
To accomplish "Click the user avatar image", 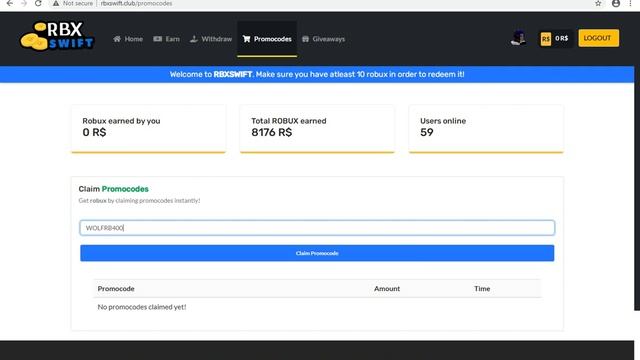I will pyautogui.click(x=518, y=38).
